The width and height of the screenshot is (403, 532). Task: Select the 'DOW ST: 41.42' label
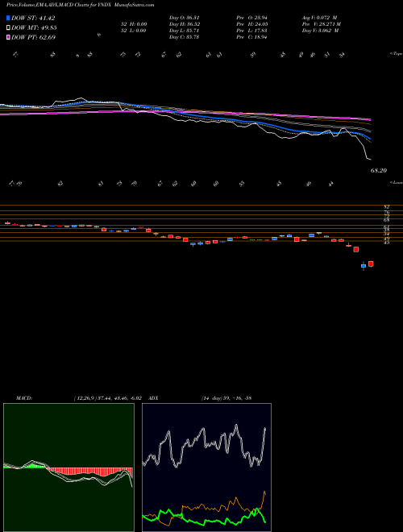[33, 18]
